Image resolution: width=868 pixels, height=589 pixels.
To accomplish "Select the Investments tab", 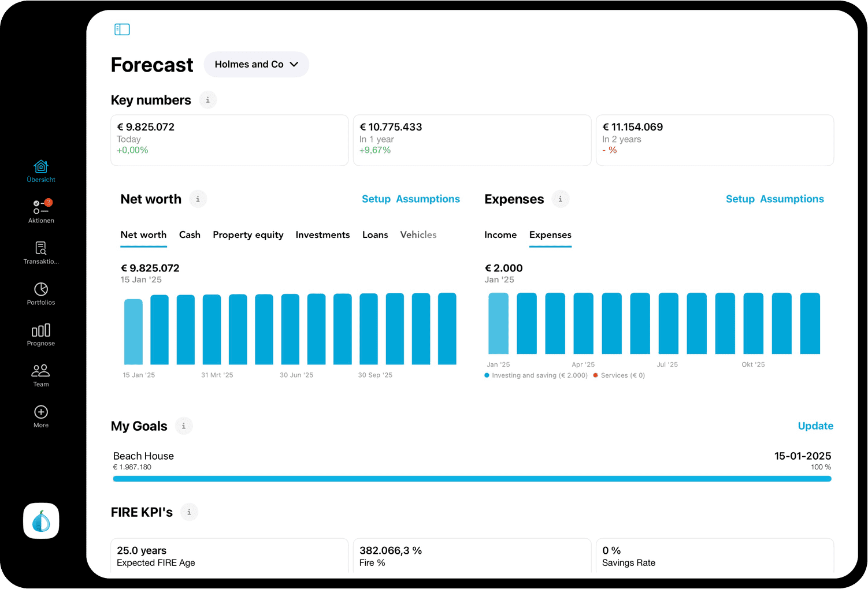I will click(x=322, y=235).
